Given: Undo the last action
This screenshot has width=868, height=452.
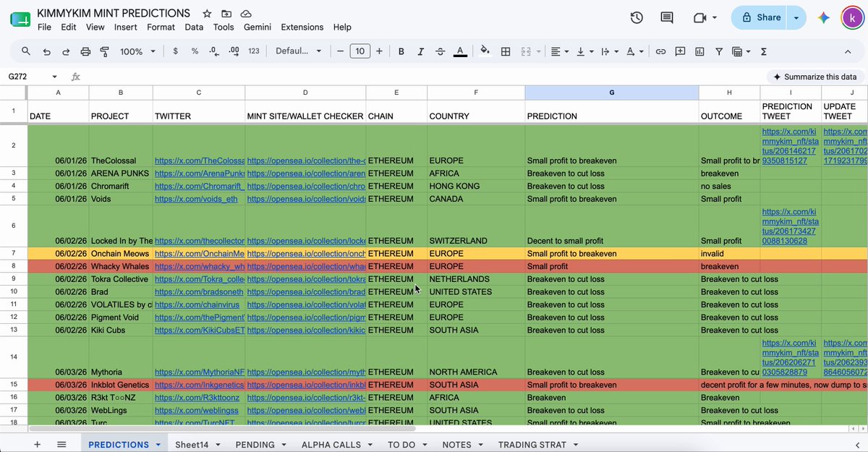Looking at the screenshot, I should click(x=47, y=51).
